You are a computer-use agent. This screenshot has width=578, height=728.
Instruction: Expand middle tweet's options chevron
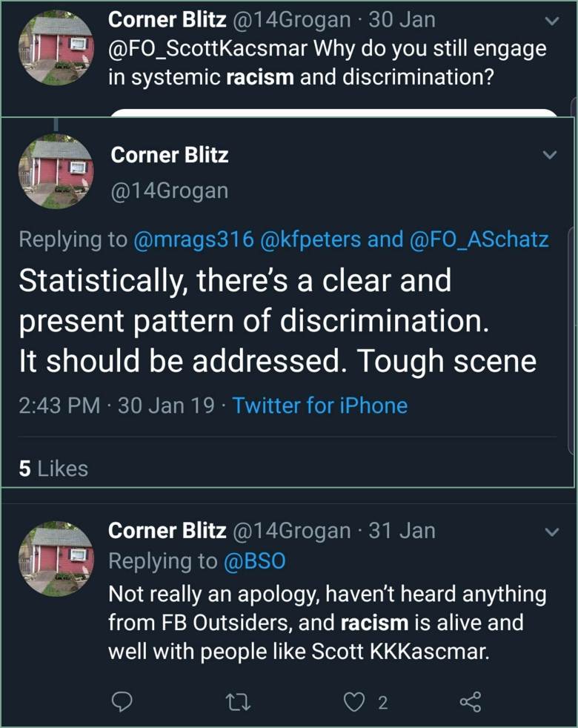coord(550,156)
